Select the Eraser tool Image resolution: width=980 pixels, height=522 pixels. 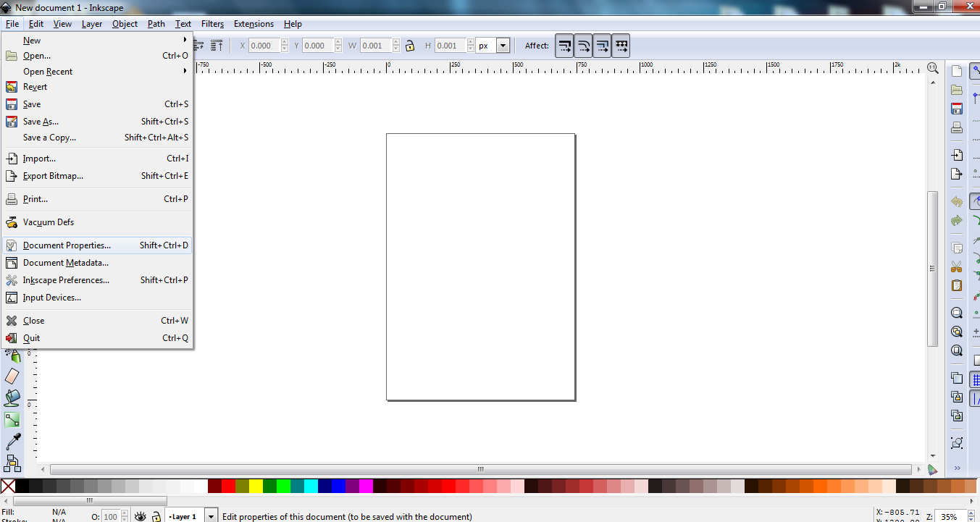[x=12, y=376]
